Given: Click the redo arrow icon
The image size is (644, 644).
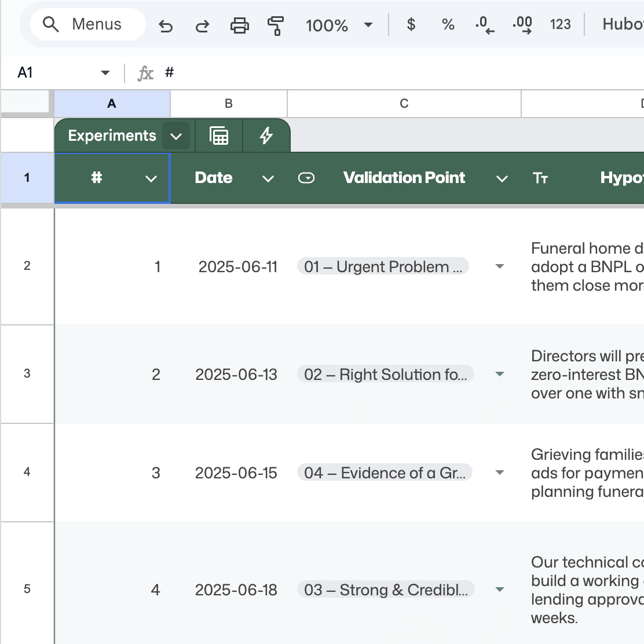Looking at the screenshot, I should pos(202,25).
